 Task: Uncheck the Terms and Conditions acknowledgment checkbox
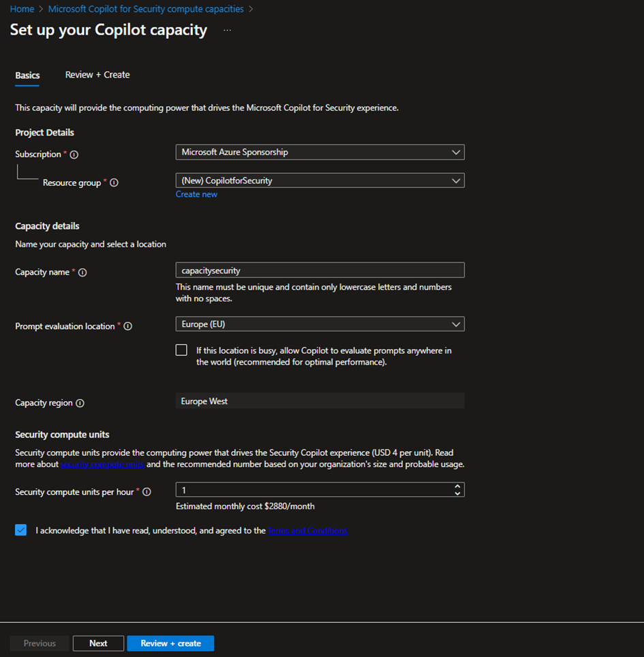point(21,530)
